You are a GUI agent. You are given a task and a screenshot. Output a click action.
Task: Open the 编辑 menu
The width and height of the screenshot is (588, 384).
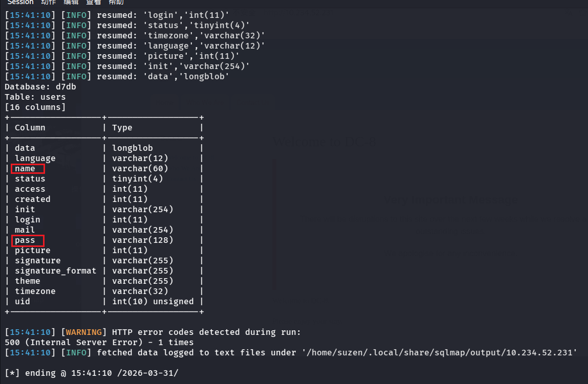tap(71, 2)
